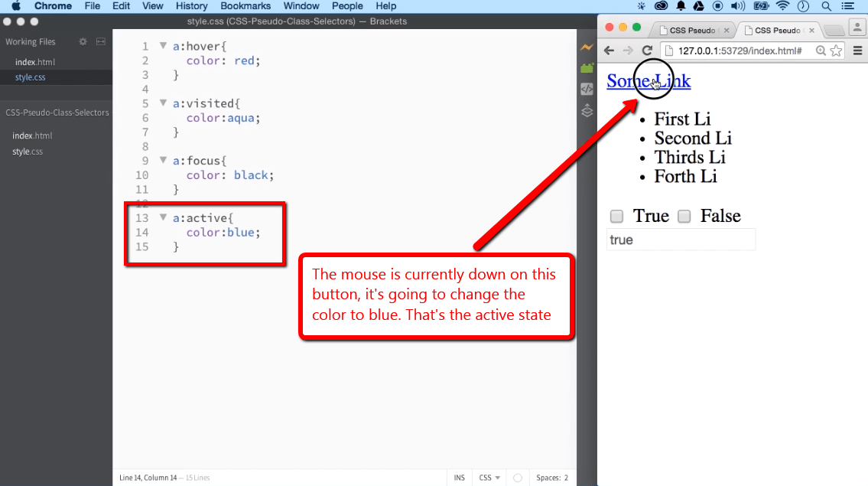Screen dimensions: 868x486
Task: Click the code </> extension icon
Action: tap(587, 88)
